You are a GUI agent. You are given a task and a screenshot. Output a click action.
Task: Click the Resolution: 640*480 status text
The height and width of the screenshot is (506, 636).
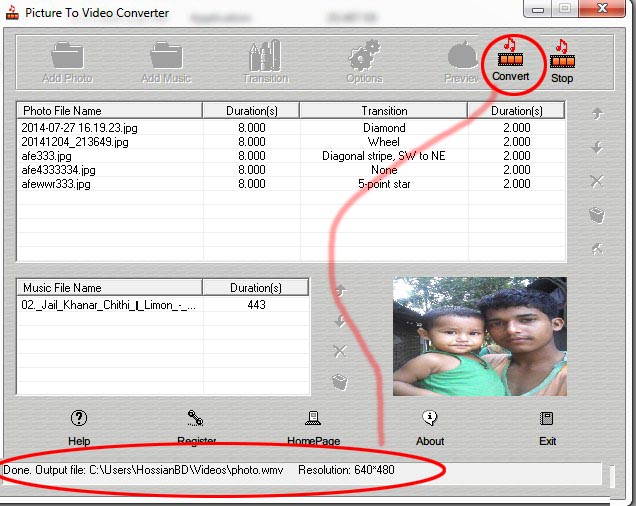tap(346, 470)
